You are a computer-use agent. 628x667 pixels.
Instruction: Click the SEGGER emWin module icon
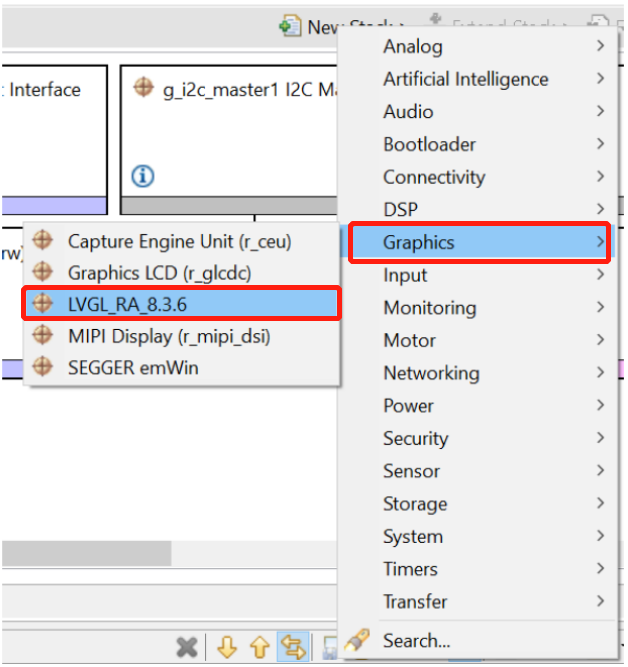tap(43, 367)
